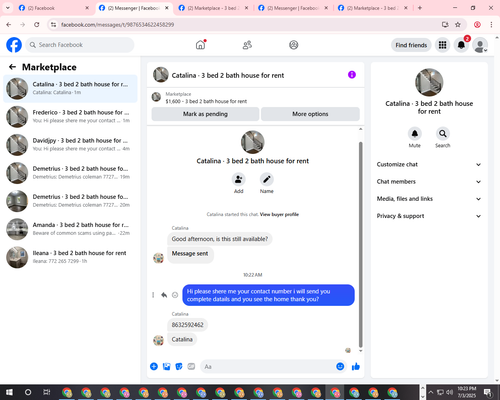This screenshot has width=500, height=400.
Task: Reload the browser page
Action: coord(37,25)
